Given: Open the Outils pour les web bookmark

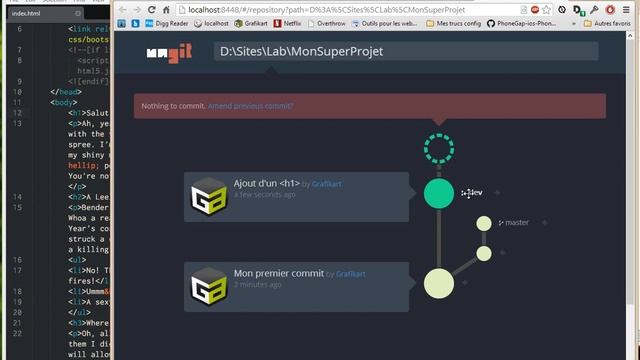Looking at the screenshot, I should pos(384,24).
